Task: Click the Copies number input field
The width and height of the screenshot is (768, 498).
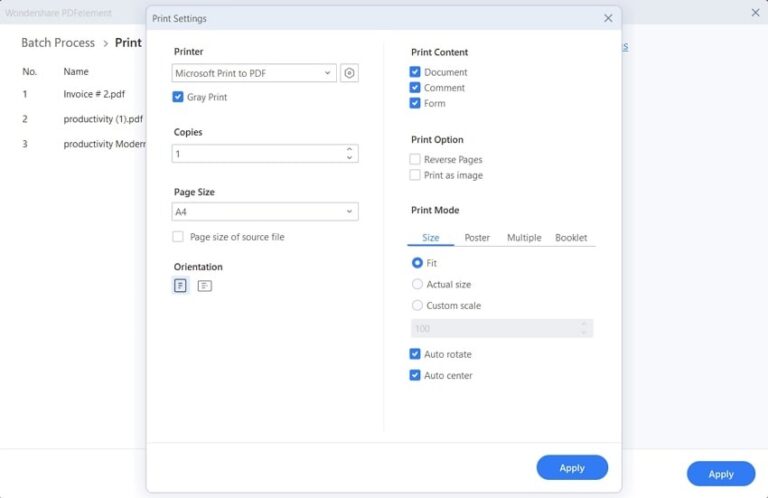Action: point(255,154)
